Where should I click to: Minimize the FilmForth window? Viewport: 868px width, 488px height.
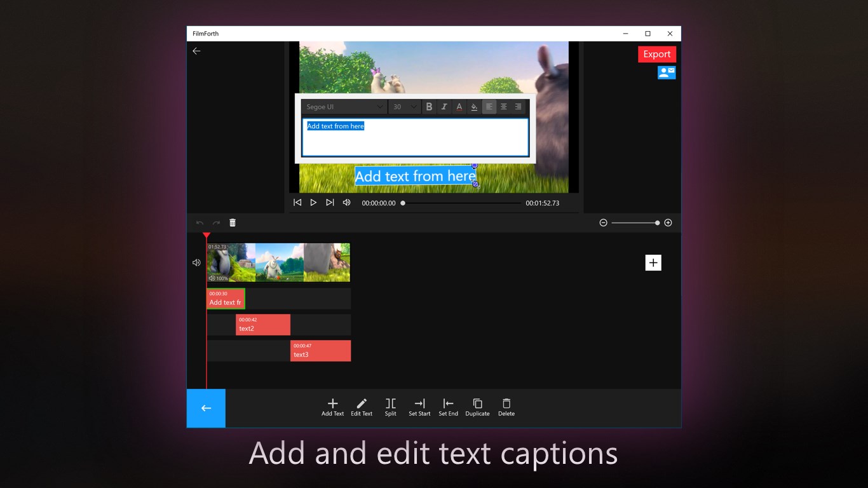click(x=626, y=34)
